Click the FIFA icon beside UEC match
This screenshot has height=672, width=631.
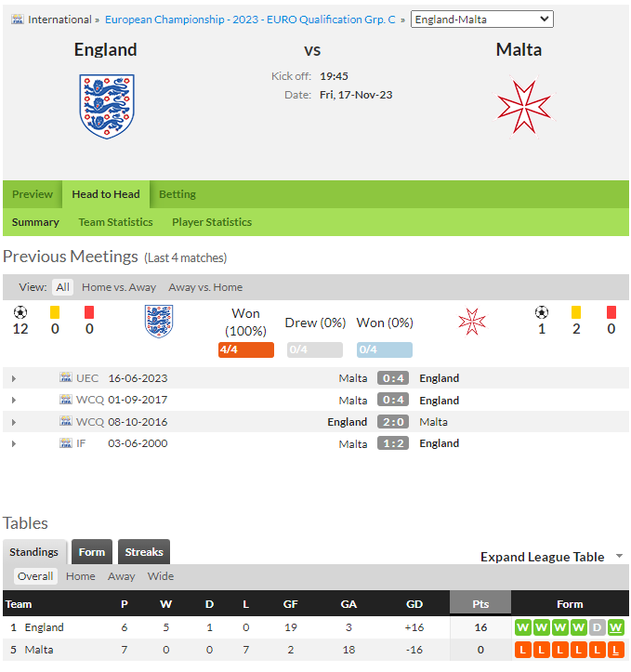point(66,377)
